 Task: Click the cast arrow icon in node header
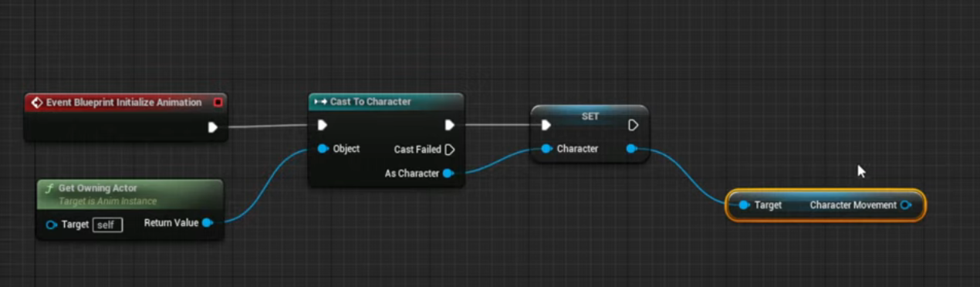click(x=320, y=102)
